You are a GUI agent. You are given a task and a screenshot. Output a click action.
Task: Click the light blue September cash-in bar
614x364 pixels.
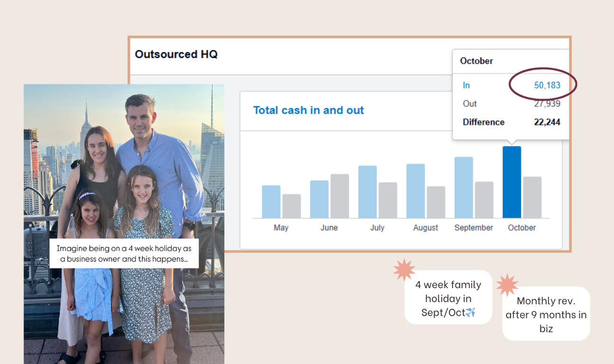coord(464,187)
